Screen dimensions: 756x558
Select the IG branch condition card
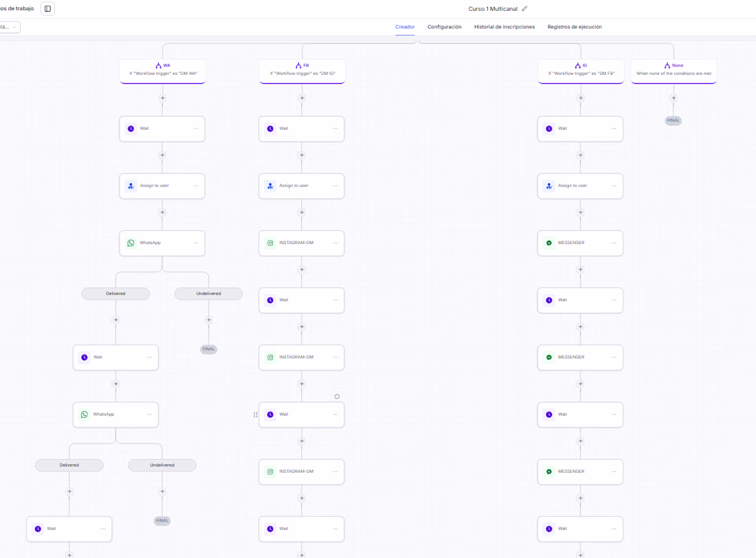tap(581, 71)
